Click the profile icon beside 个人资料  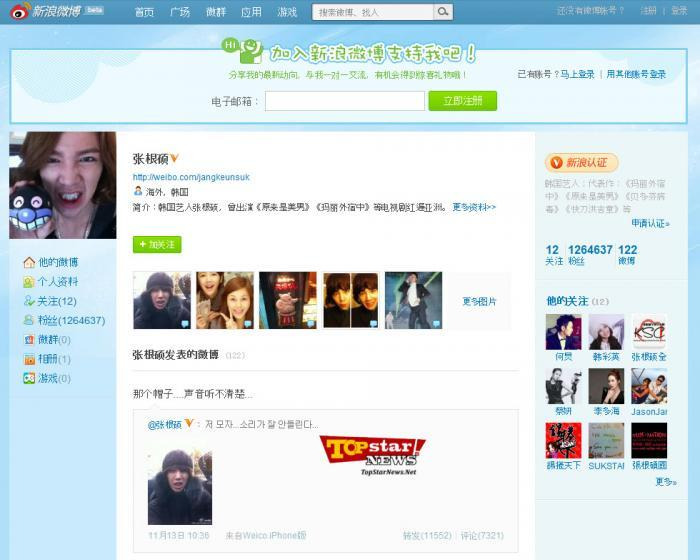click(29, 281)
